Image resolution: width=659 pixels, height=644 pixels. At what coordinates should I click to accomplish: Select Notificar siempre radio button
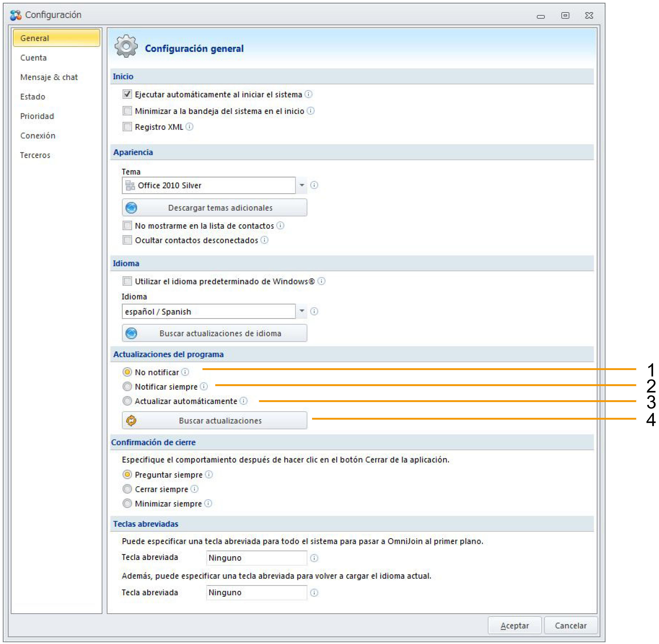click(127, 386)
